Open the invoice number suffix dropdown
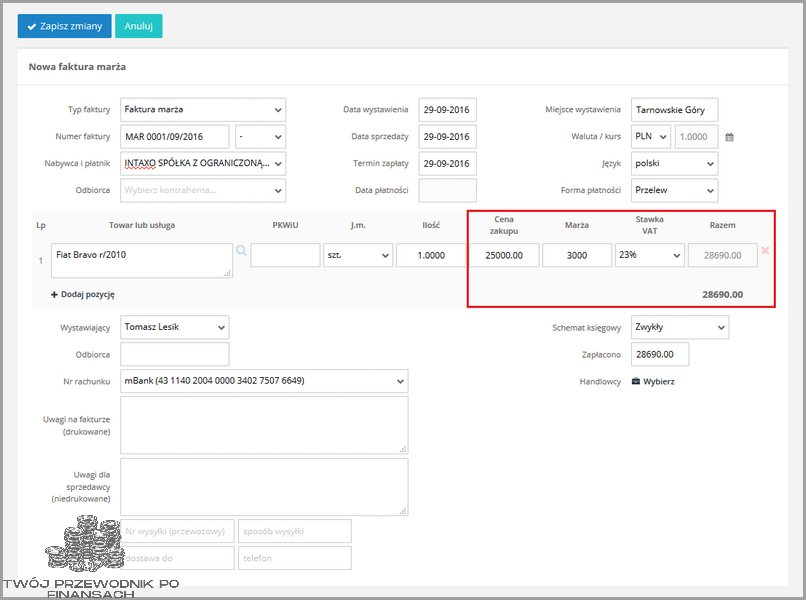This screenshot has height=600, width=806. coord(261,137)
